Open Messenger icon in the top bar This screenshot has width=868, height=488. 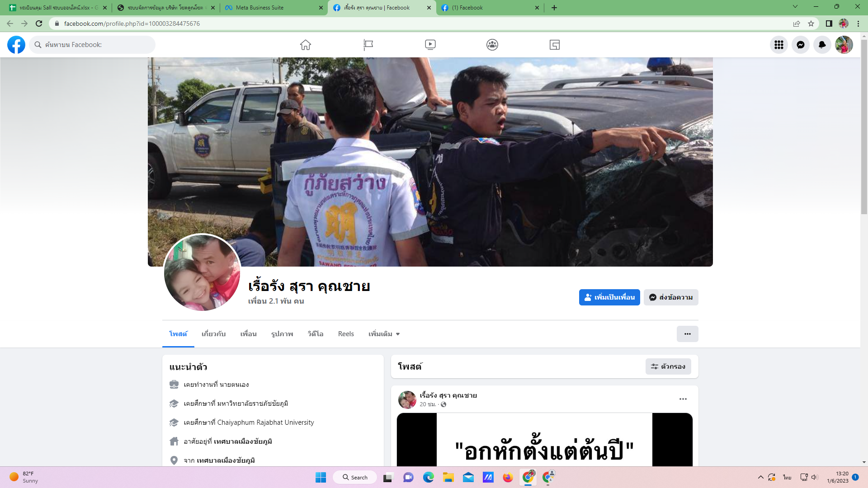point(800,45)
